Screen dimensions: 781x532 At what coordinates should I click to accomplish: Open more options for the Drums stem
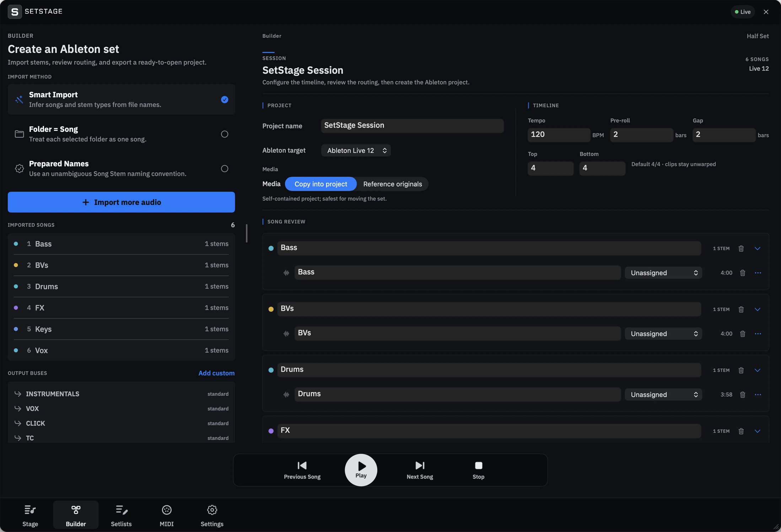point(758,395)
